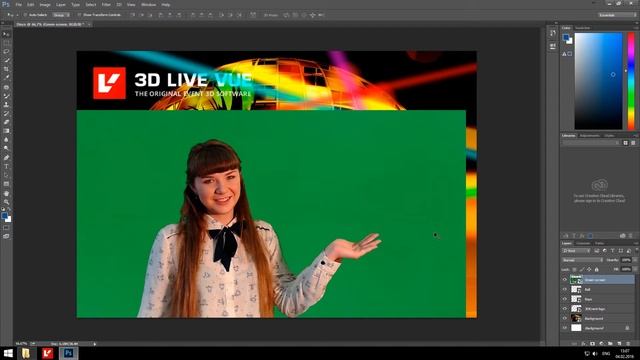
Task: Select the Green screen layer thumbnail
Action: (x=576, y=280)
